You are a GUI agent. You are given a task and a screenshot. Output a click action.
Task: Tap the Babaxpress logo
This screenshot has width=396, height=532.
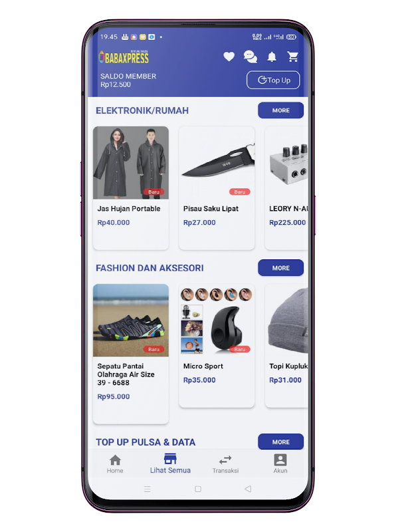(x=124, y=57)
